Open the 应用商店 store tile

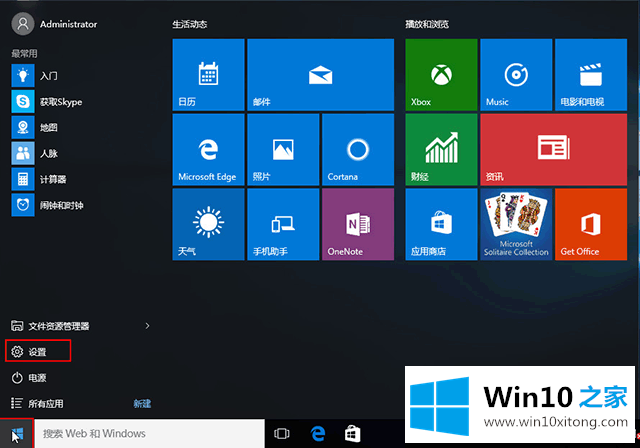[441, 224]
